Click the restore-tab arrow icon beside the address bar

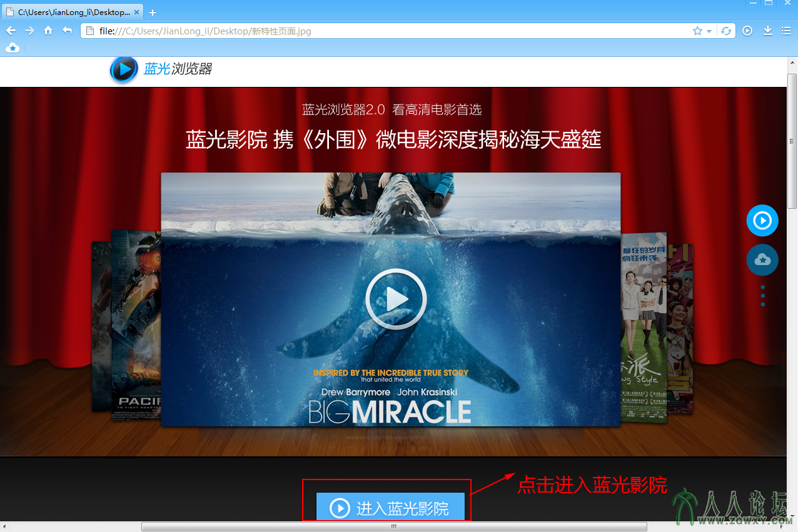tap(67, 30)
